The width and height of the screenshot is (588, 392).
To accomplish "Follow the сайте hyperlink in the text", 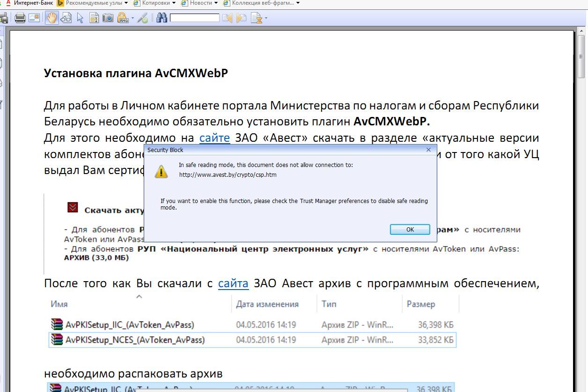I will [x=215, y=138].
